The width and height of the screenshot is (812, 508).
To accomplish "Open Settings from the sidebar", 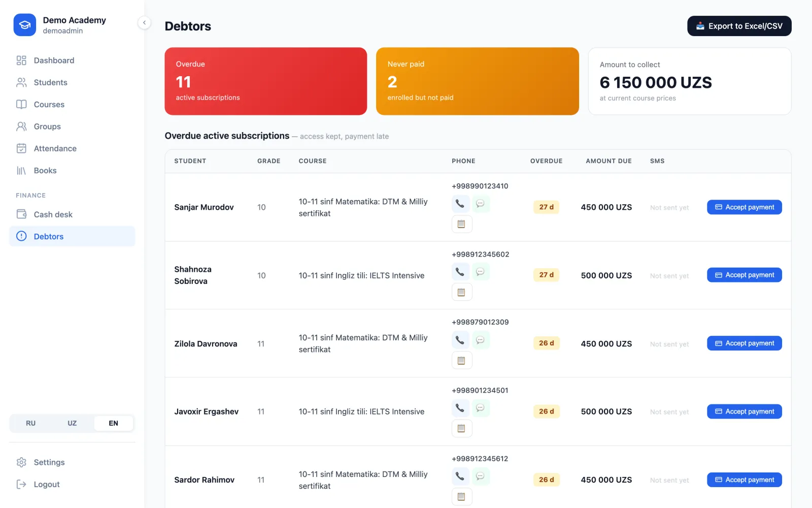I will 72,462.
